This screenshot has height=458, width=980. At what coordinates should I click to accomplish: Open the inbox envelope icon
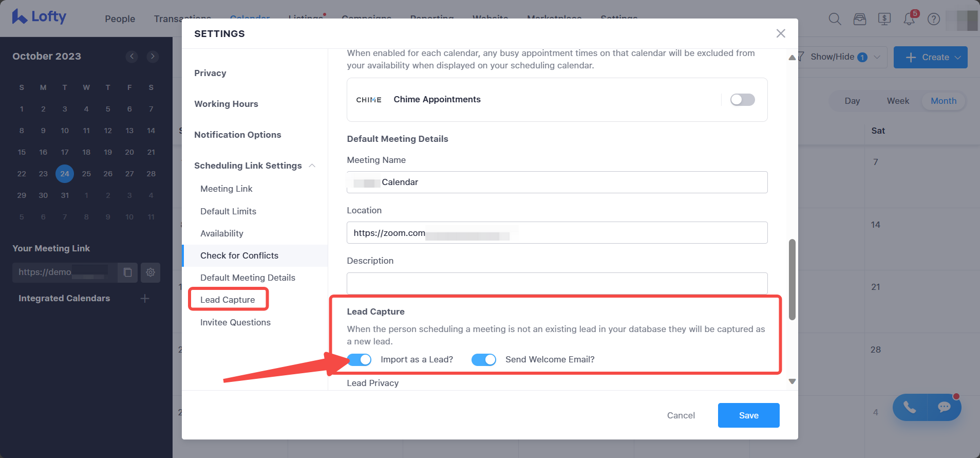pyautogui.click(x=859, y=19)
